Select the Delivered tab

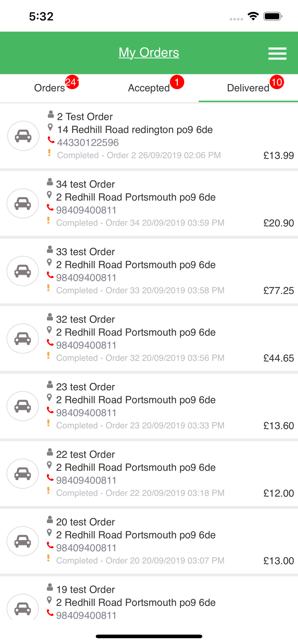248,88
